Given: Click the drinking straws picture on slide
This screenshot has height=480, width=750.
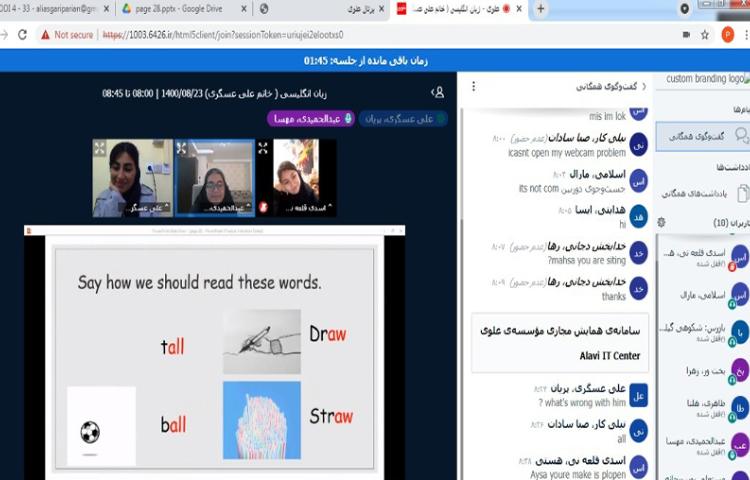Looking at the screenshot, I should 262,420.
